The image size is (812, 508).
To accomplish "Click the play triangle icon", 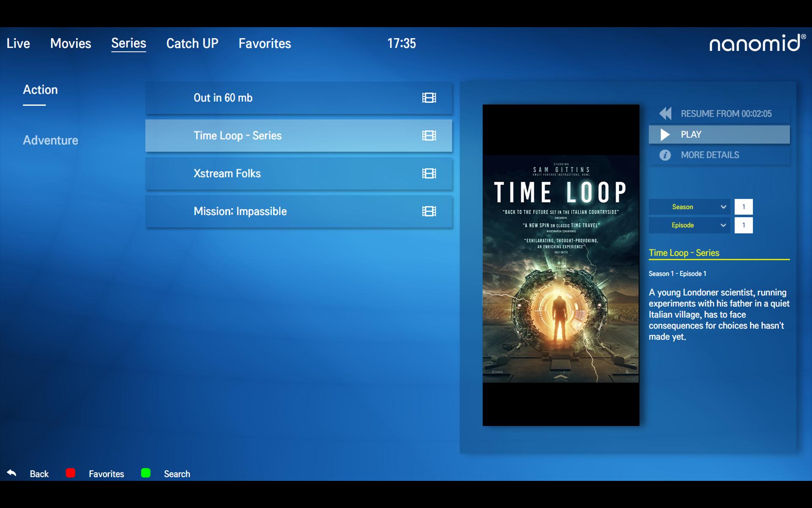I will 665,135.
